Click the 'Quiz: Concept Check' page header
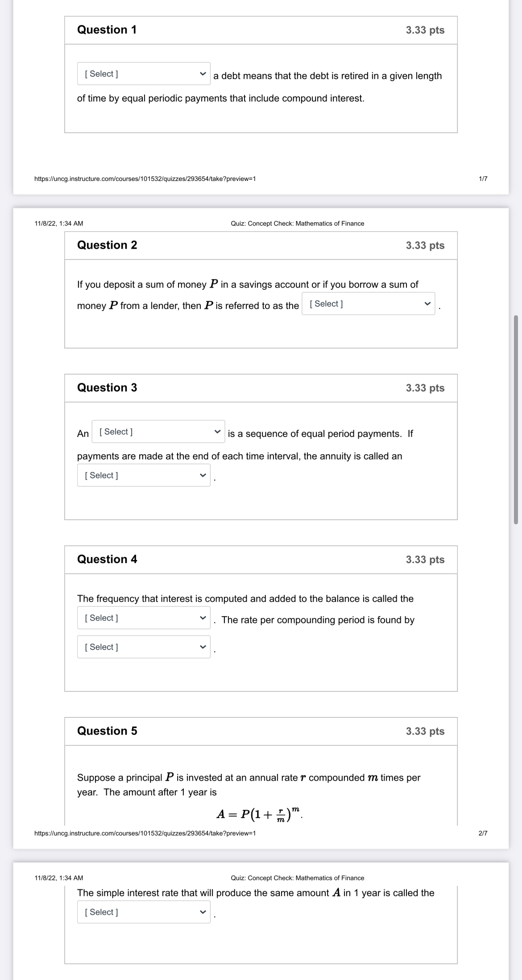The width and height of the screenshot is (522, 980). 297,223
